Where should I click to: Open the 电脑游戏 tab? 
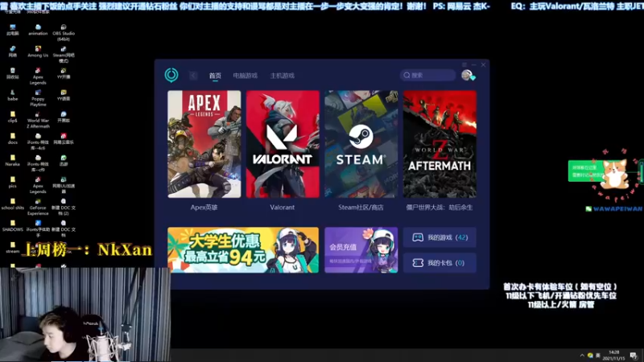coord(246,76)
